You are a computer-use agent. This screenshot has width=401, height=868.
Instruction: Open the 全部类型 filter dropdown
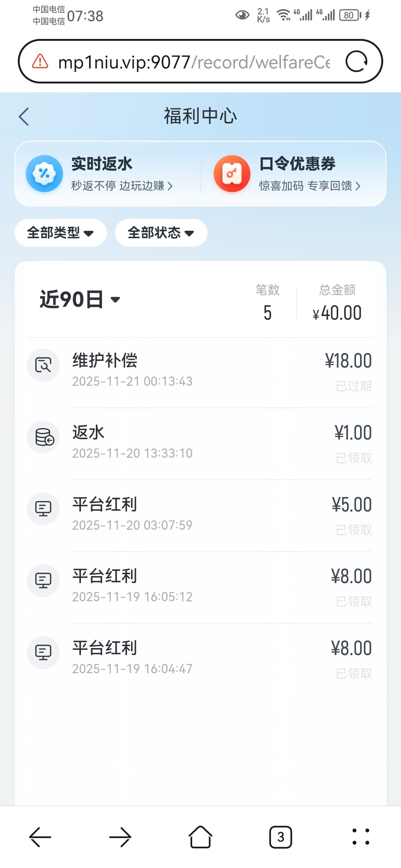click(x=61, y=233)
